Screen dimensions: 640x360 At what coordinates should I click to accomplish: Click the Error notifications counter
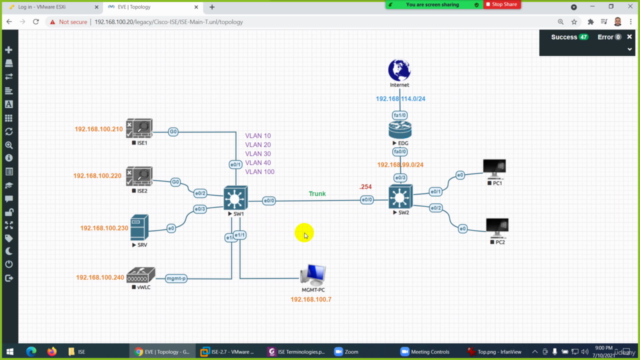pyautogui.click(x=609, y=37)
